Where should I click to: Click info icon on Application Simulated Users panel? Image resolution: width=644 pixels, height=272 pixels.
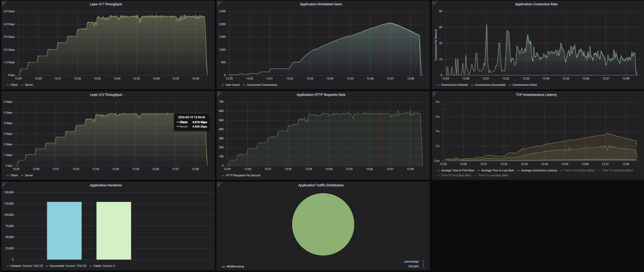coord(218,3)
